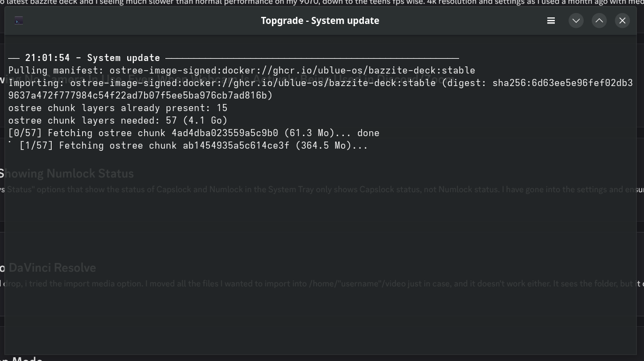This screenshot has width=644, height=361.
Task: Click the Topgrade - System update window title
Action: click(x=320, y=20)
